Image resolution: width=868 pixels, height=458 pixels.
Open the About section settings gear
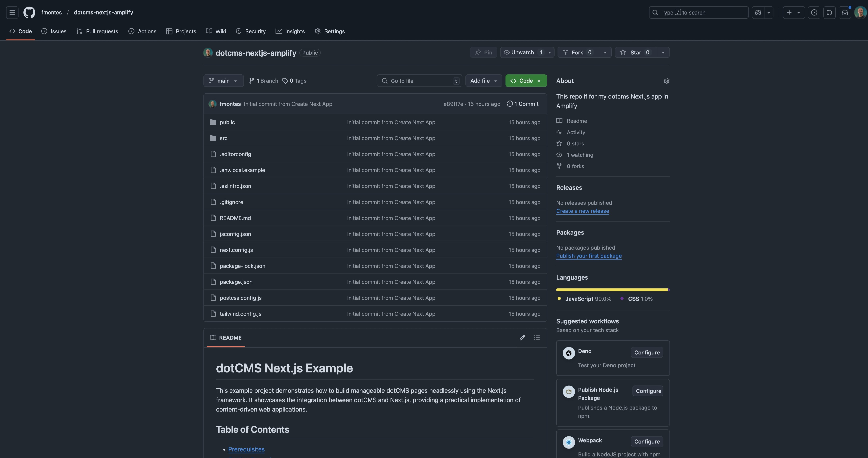[667, 80]
